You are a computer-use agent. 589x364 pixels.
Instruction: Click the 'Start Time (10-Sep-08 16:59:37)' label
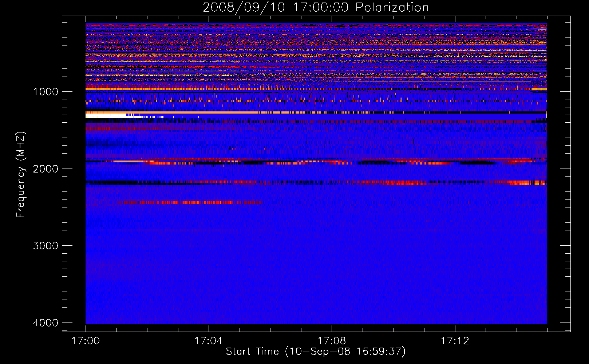[x=316, y=352]
